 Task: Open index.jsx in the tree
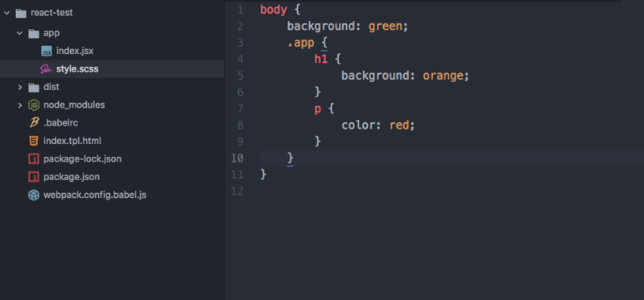(75, 51)
